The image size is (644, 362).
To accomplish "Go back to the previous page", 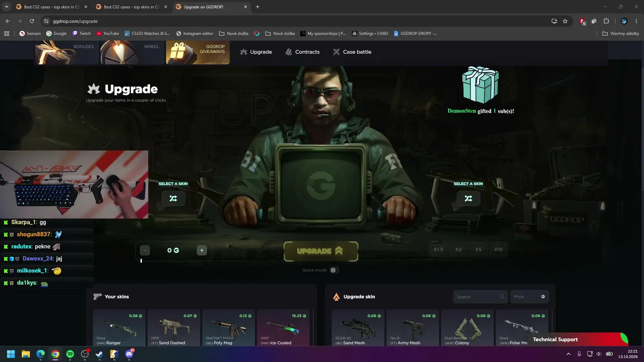I will pyautogui.click(x=8, y=21).
